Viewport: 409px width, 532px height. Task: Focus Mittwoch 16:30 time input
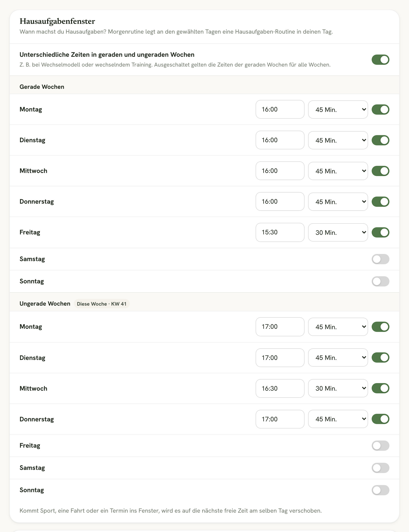click(x=280, y=388)
